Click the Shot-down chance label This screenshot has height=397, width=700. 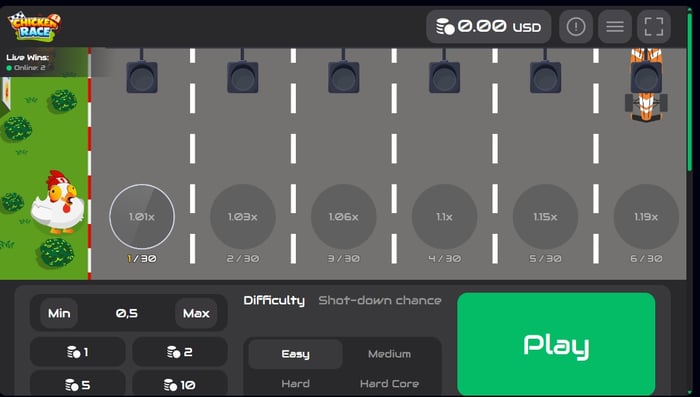(x=380, y=300)
